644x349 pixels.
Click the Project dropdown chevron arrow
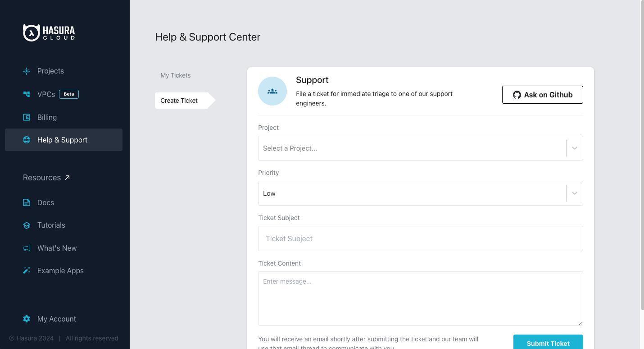click(574, 148)
